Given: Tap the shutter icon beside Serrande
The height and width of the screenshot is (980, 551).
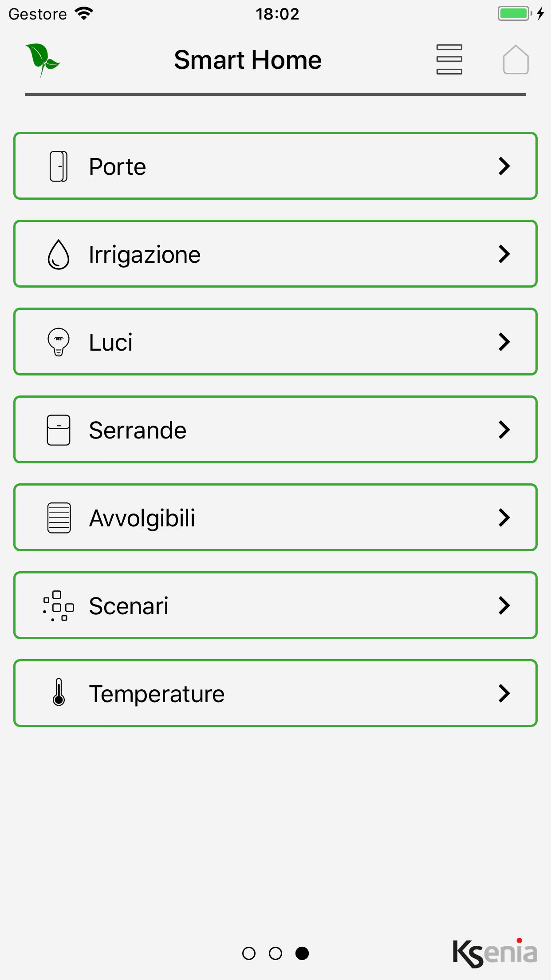Looking at the screenshot, I should coord(59,430).
